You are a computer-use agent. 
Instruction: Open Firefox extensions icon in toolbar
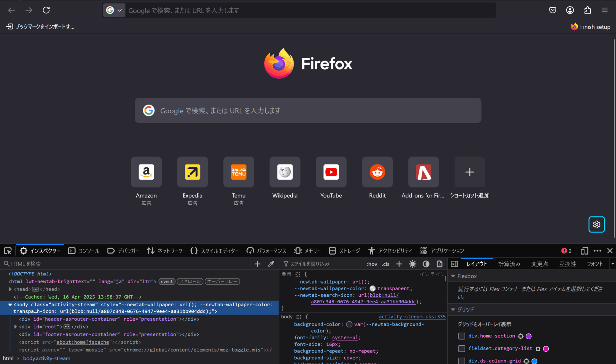click(587, 10)
